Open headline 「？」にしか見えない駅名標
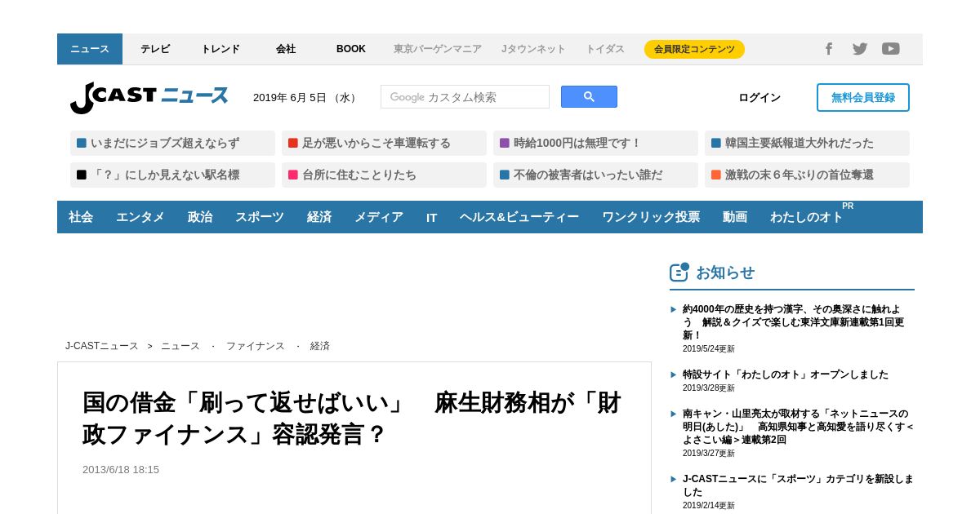This screenshot has width=980, height=514. point(172,175)
